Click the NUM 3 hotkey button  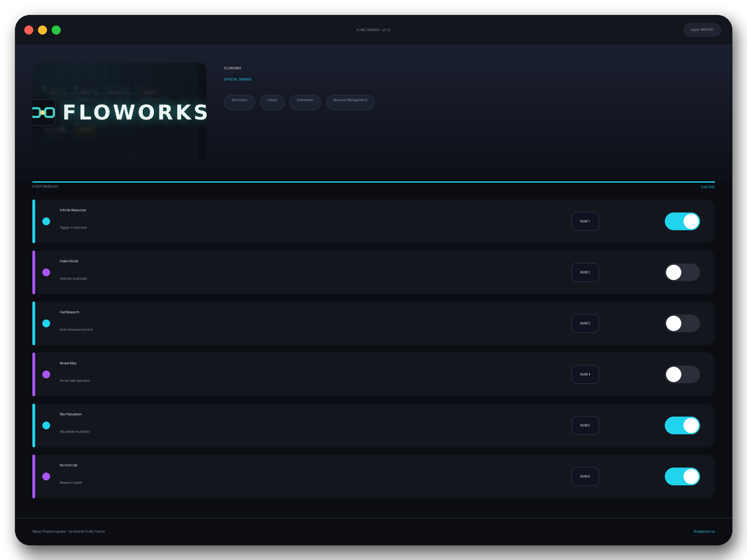[585, 323]
